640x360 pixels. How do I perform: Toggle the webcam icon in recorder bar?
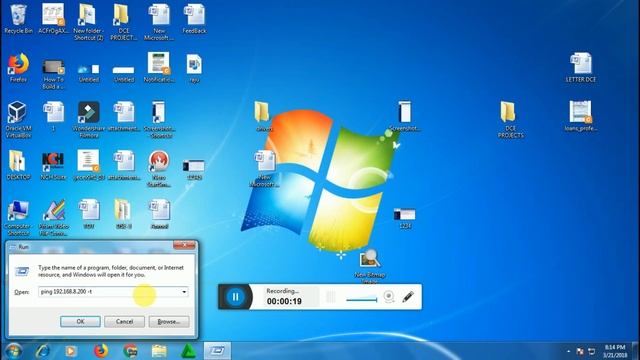tap(389, 297)
